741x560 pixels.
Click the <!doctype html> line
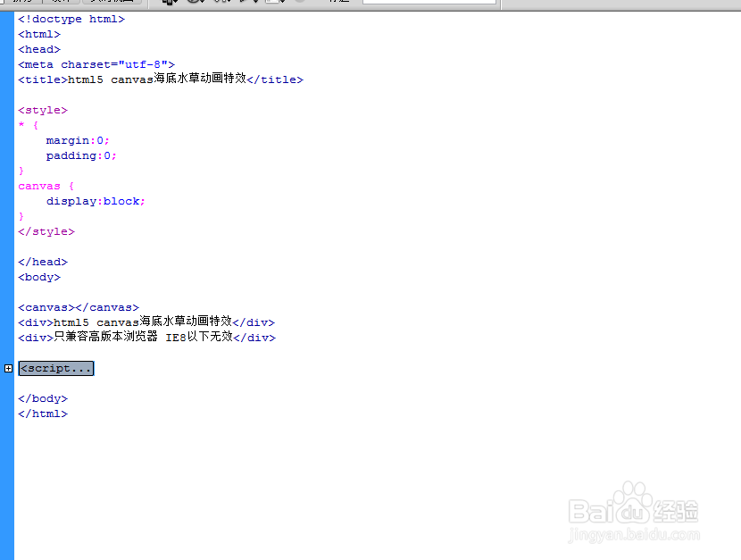[71, 19]
